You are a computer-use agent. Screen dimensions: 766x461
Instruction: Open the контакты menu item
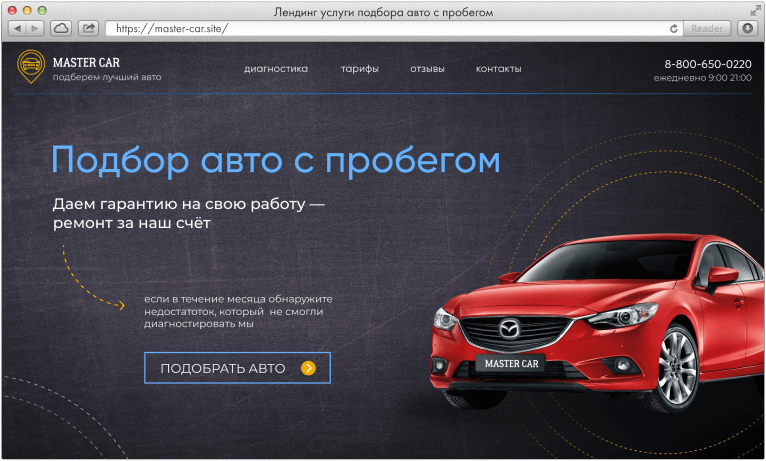(499, 69)
